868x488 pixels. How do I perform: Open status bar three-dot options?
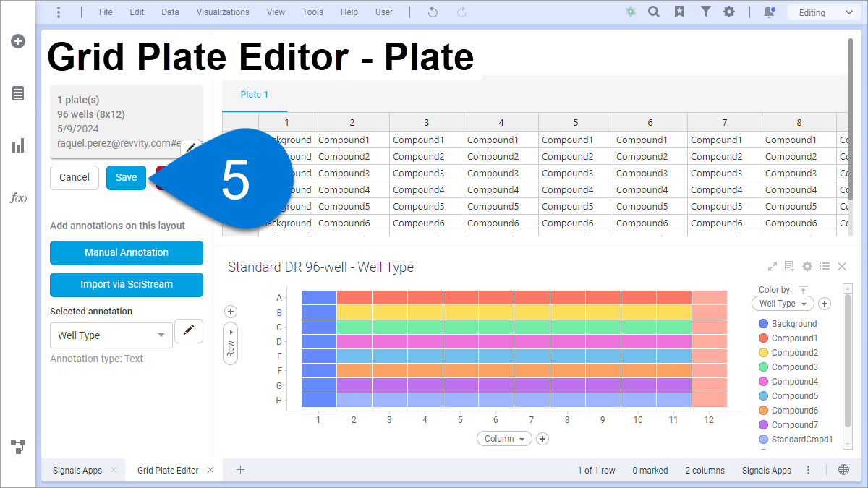(808, 470)
